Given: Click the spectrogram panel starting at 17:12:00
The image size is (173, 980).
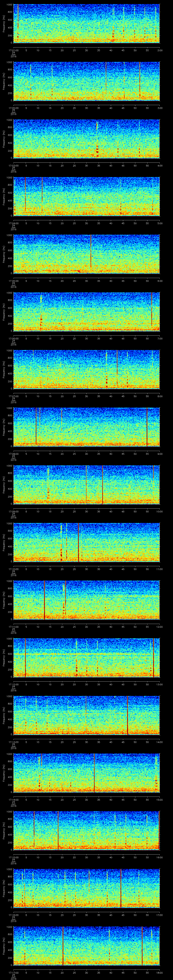Looking at the screenshot, I should [x=87, y=658].
